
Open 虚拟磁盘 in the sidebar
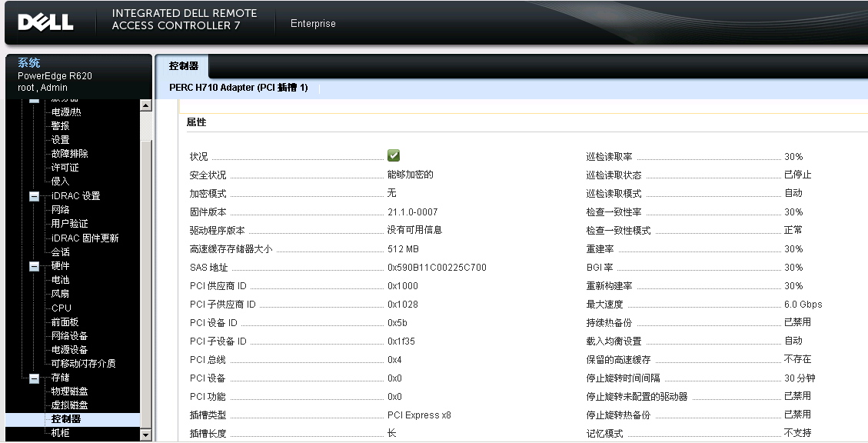point(70,405)
